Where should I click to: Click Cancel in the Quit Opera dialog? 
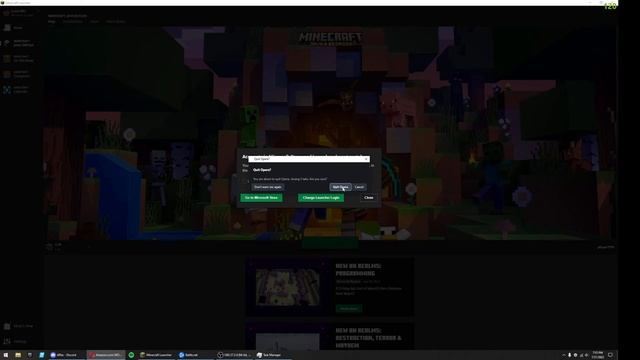pos(359,187)
